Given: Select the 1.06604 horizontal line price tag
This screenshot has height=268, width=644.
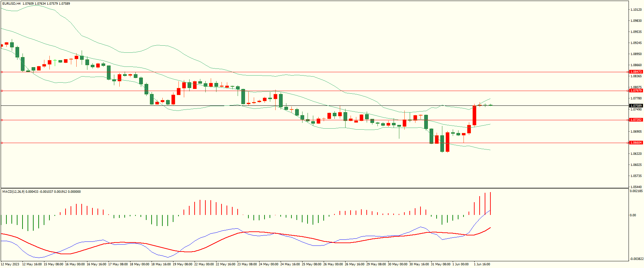Looking at the screenshot, I should click(636, 143).
